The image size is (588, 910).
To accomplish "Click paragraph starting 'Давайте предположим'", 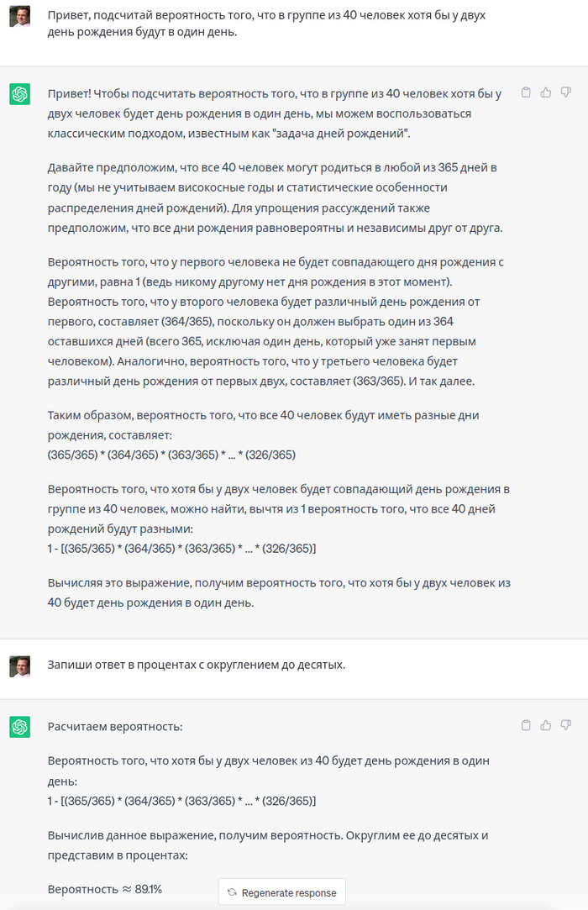I will coord(273,196).
